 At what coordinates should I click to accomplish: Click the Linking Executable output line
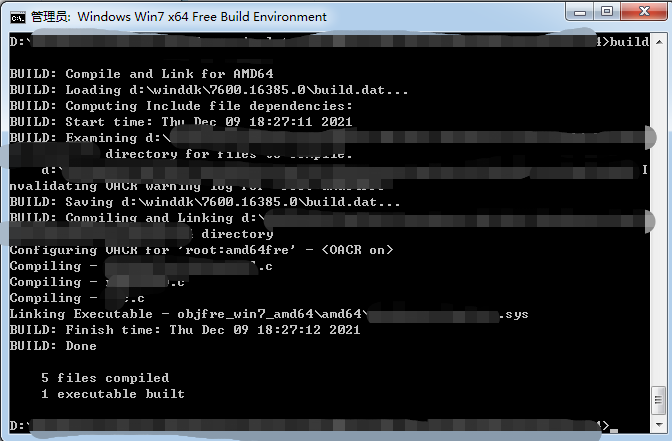(269, 314)
